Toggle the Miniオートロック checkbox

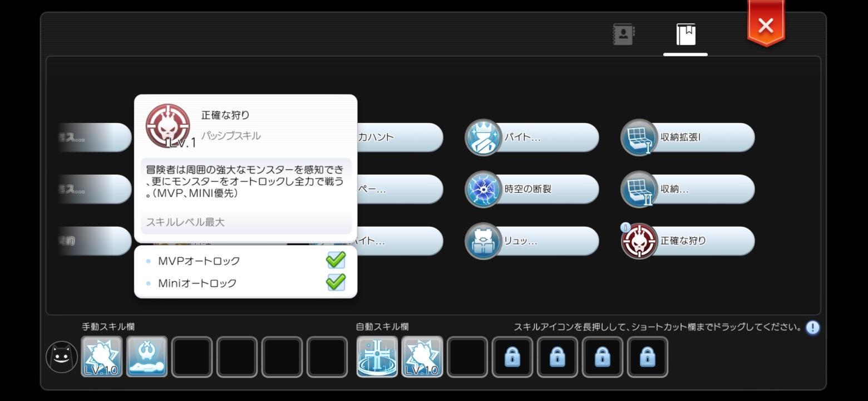click(336, 282)
